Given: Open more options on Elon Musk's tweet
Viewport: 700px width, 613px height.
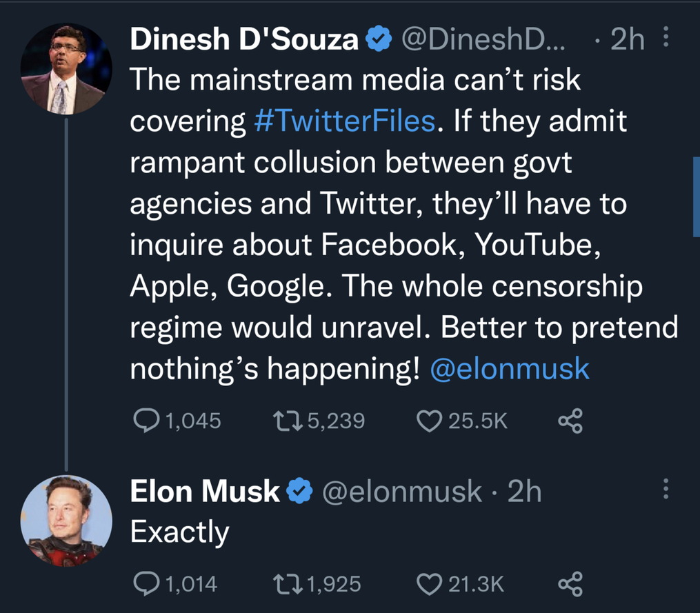Looking at the screenshot, I should pyautogui.click(x=666, y=490).
